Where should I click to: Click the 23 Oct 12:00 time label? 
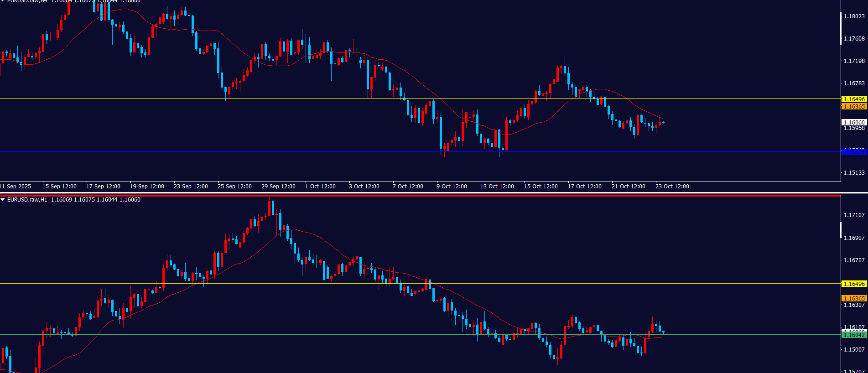click(672, 186)
